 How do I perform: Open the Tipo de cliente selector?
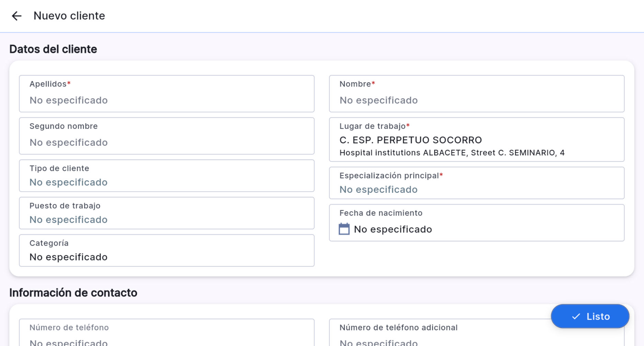[166, 182]
